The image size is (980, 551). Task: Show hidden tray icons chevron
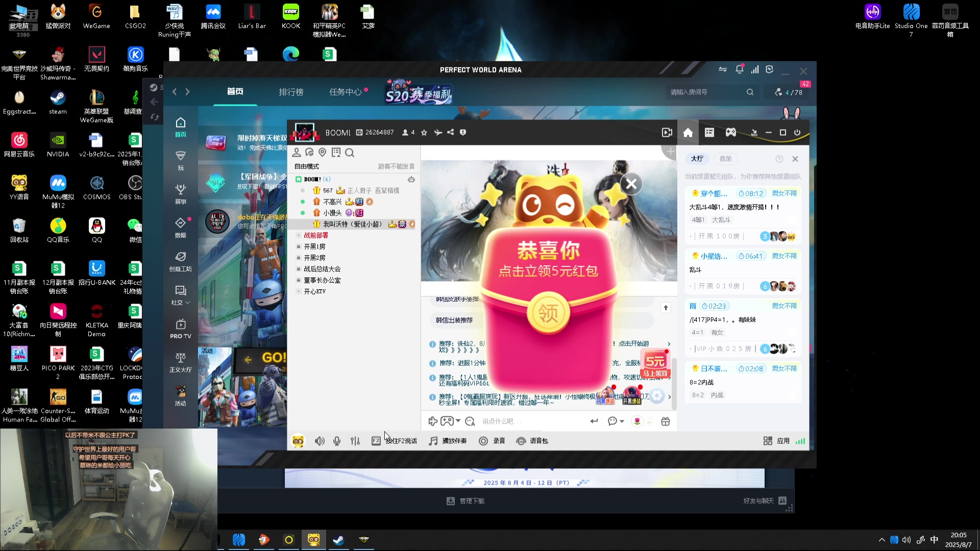pos(881,540)
